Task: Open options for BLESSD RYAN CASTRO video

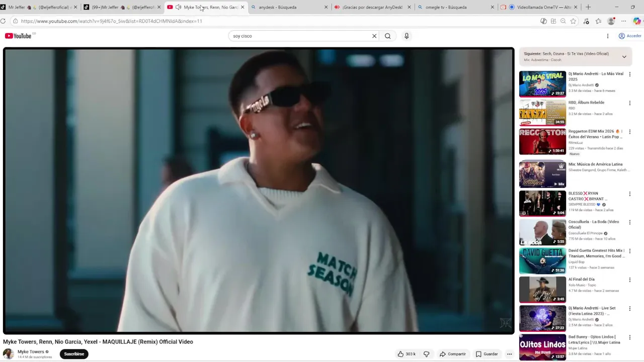Action: tap(629, 194)
